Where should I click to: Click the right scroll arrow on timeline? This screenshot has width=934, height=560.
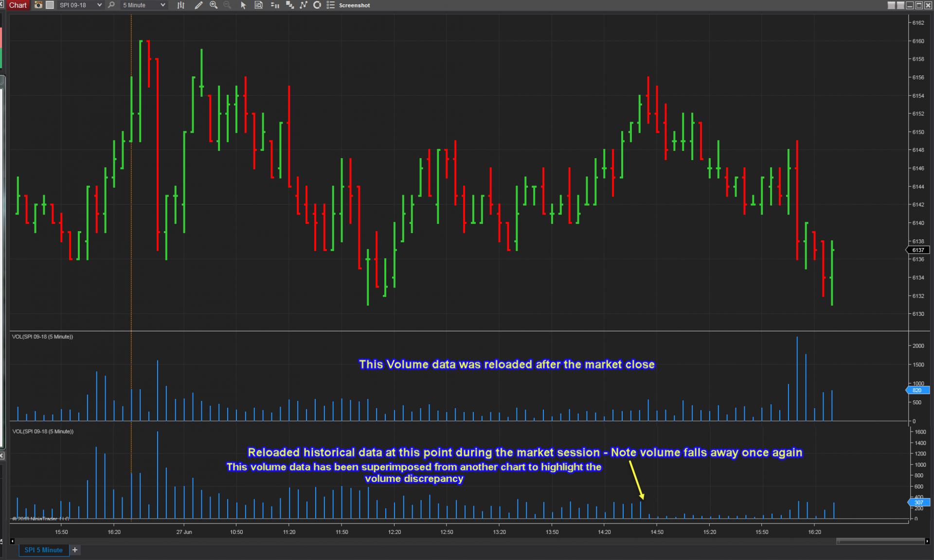927,541
